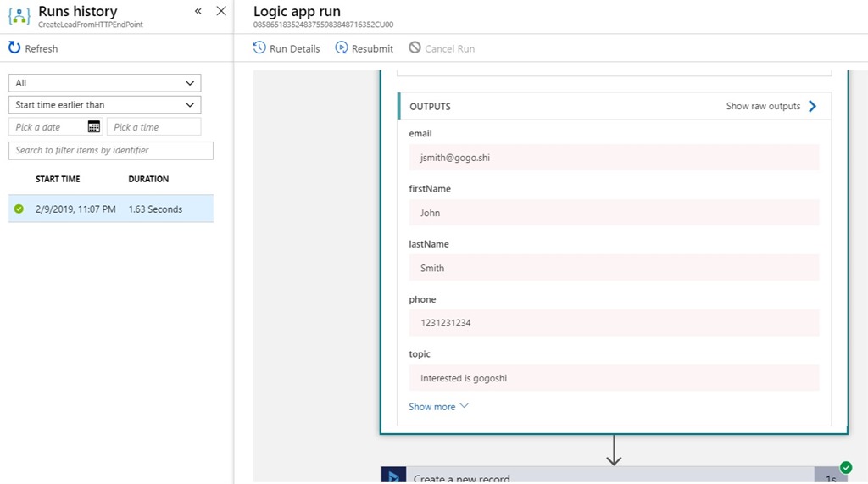Resubmit the logic app run

coord(364,48)
